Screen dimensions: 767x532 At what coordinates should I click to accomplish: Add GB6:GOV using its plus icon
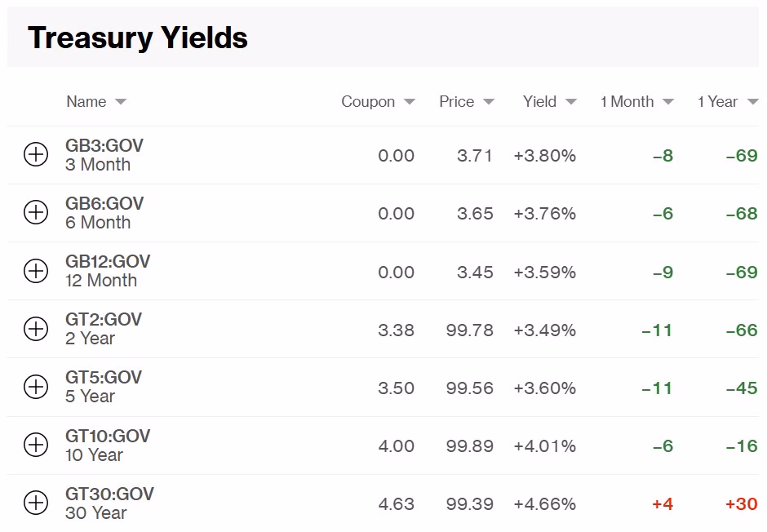(36, 212)
